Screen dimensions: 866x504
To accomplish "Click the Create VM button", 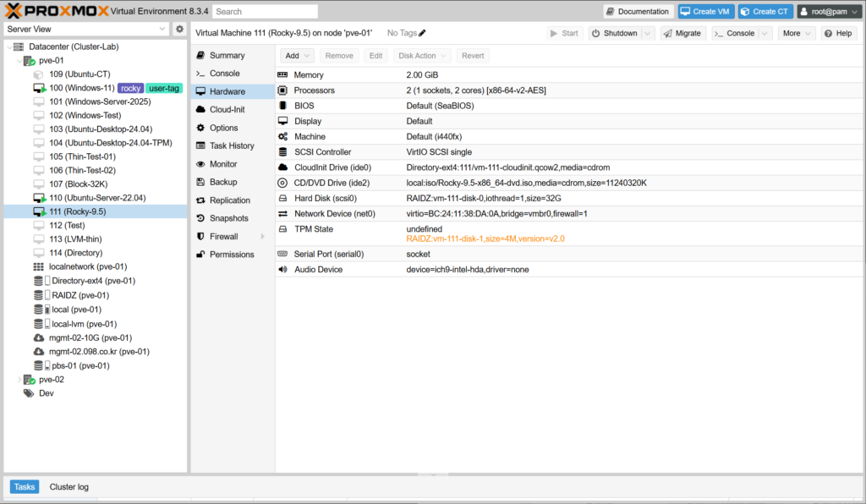I will point(704,11).
